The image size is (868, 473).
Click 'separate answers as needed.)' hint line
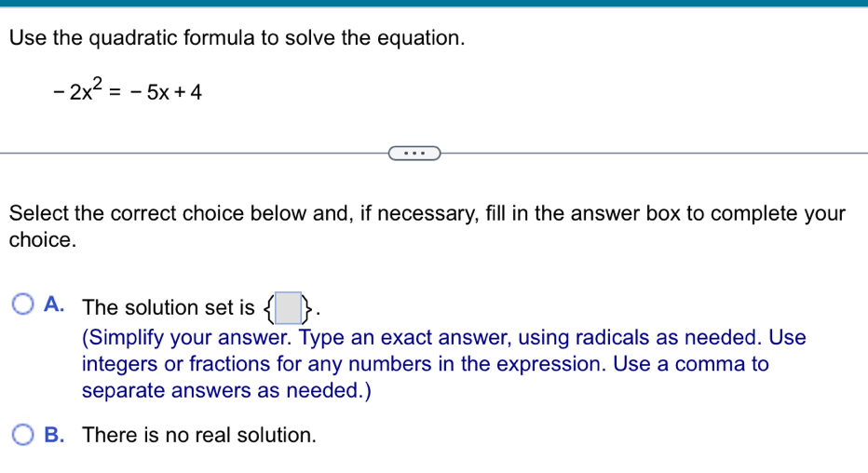pyautogui.click(x=226, y=390)
